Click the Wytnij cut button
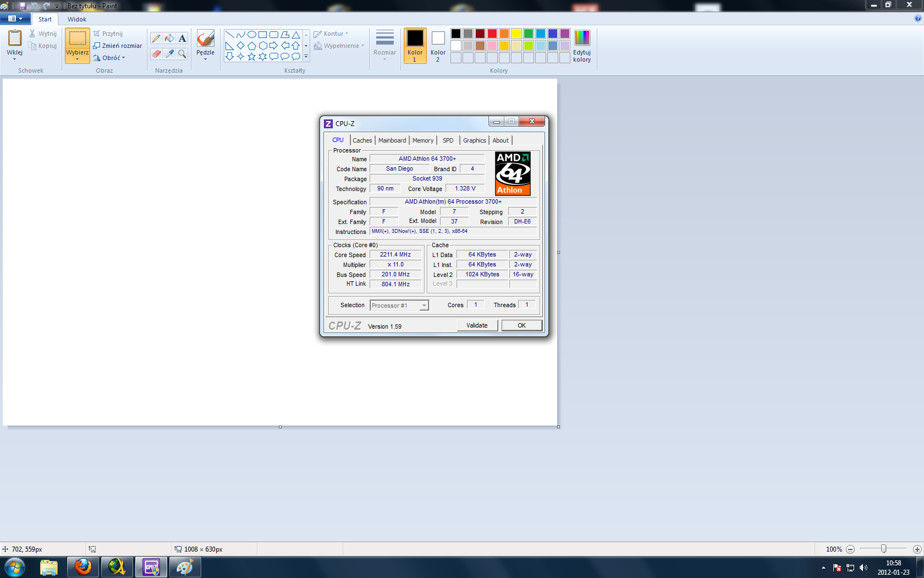 [43, 34]
